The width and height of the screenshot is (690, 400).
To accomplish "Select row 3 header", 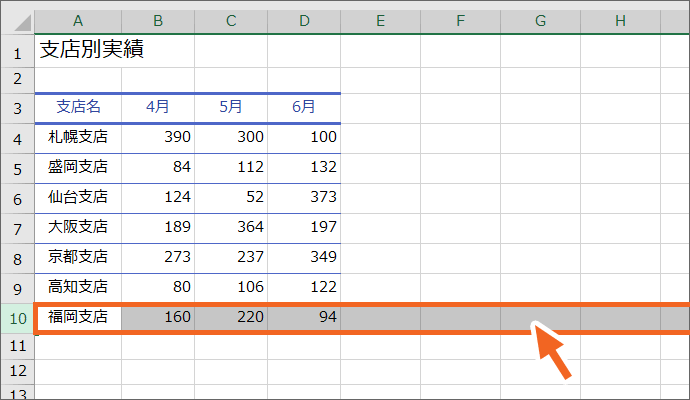I will tap(18, 108).
